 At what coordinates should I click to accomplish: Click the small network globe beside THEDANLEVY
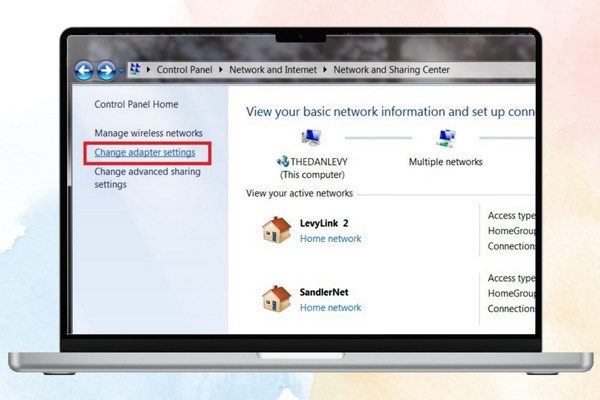tap(283, 162)
